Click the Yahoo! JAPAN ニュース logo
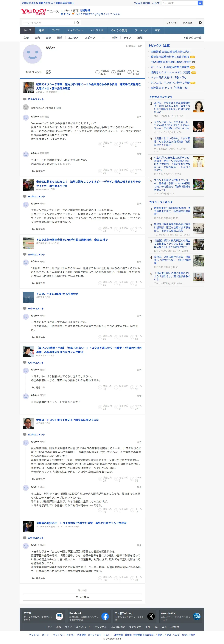Viewport: 224px width, 644px height. point(40,12)
